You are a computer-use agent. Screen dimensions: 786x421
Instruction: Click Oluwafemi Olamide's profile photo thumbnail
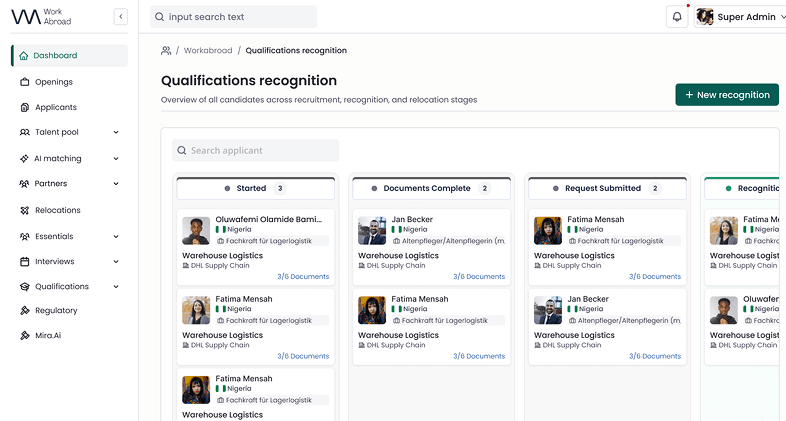coord(196,231)
